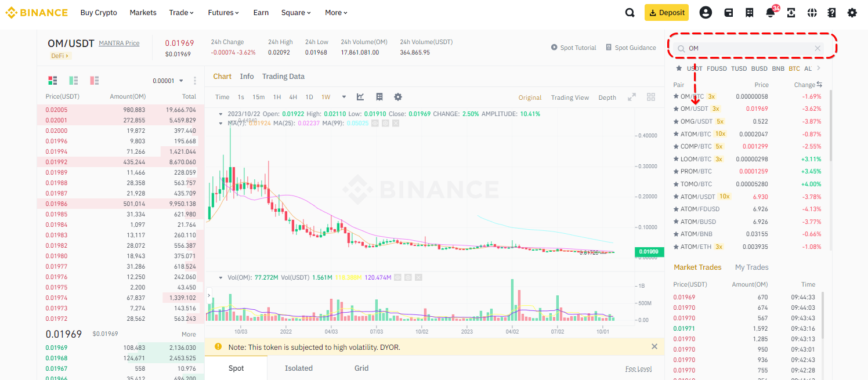Favorite the ATOM/ETH pair star
Image resolution: width=868 pixels, height=380 pixels.
pyautogui.click(x=676, y=247)
